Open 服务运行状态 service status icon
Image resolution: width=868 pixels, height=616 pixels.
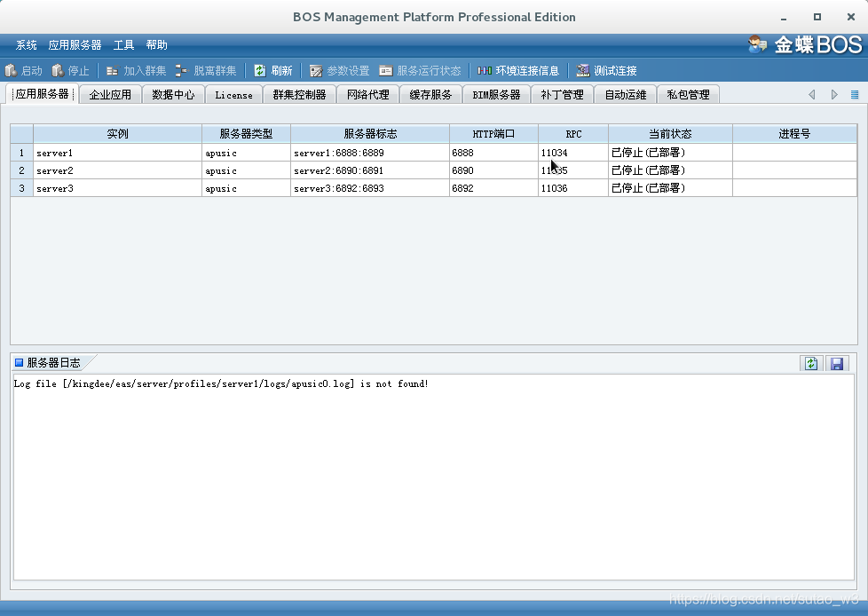(386, 71)
